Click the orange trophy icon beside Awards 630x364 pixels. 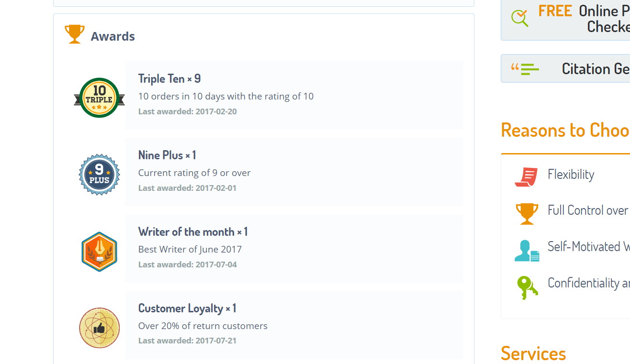[x=74, y=34]
